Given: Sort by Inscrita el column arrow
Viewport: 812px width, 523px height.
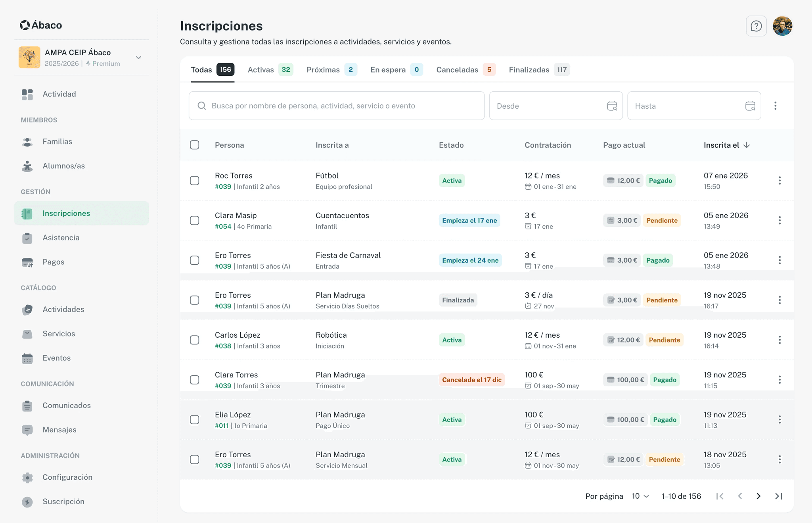Looking at the screenshot, I should point(747,145).
